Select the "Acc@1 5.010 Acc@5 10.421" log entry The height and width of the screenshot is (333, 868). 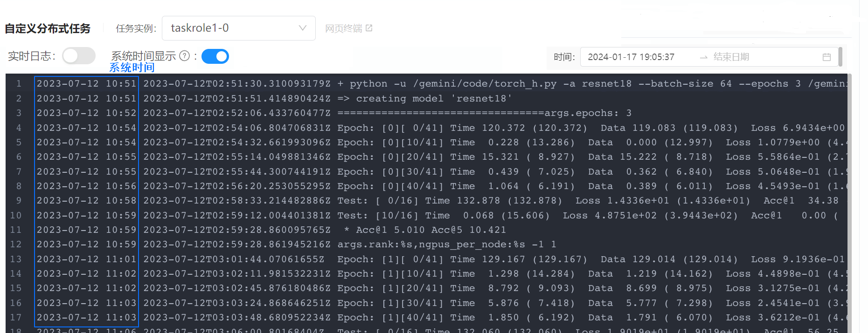[424, 230]
